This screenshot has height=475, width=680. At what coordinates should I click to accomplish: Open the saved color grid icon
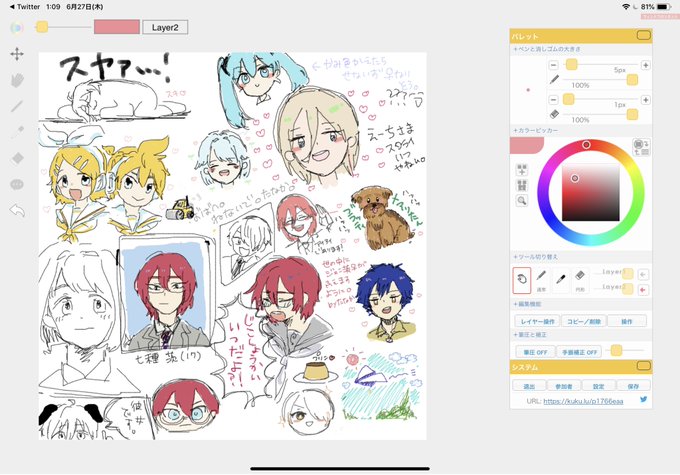tap(522, 185)
